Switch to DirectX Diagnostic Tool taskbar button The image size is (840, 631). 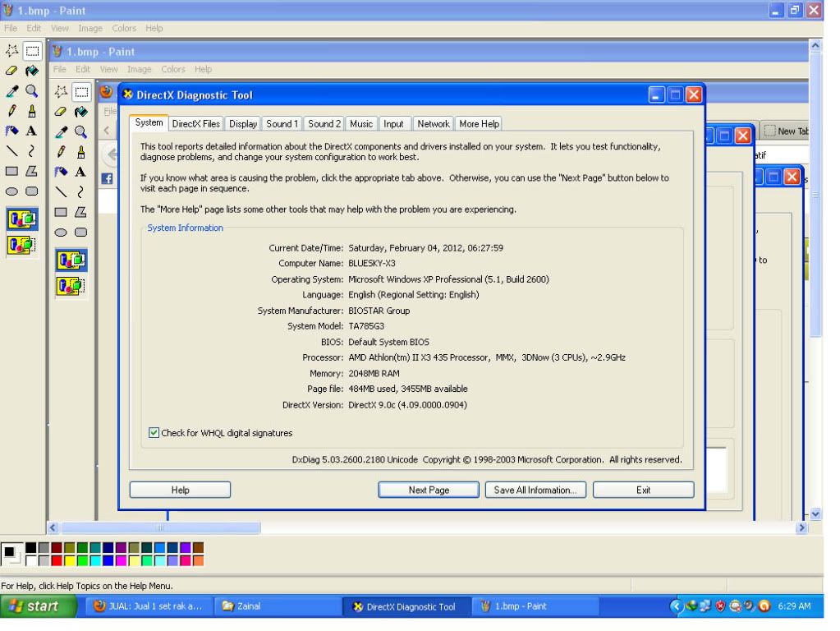[x=407, y=606]
